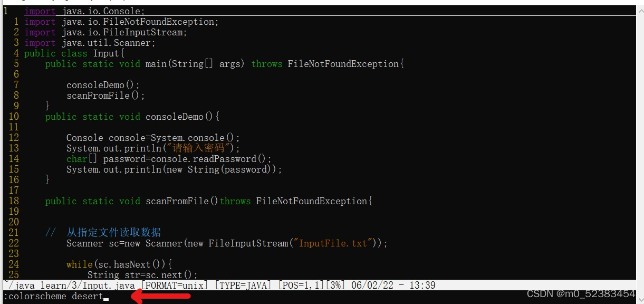Click the 'import java.io.Console;' line

(84, 11)
